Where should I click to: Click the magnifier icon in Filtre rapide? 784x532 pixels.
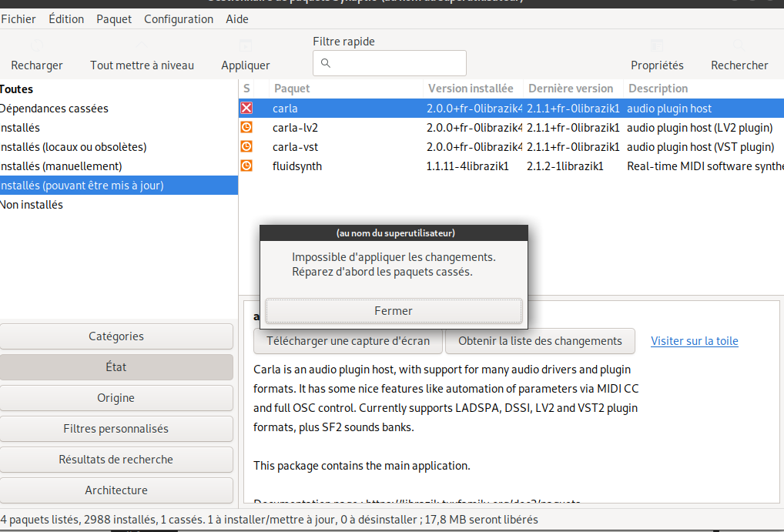pos(326,63)
